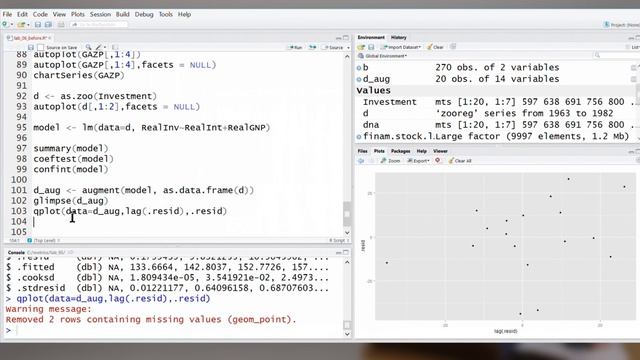Open the View menu
This screenshot has width=640, height=360.
(59, 14)
